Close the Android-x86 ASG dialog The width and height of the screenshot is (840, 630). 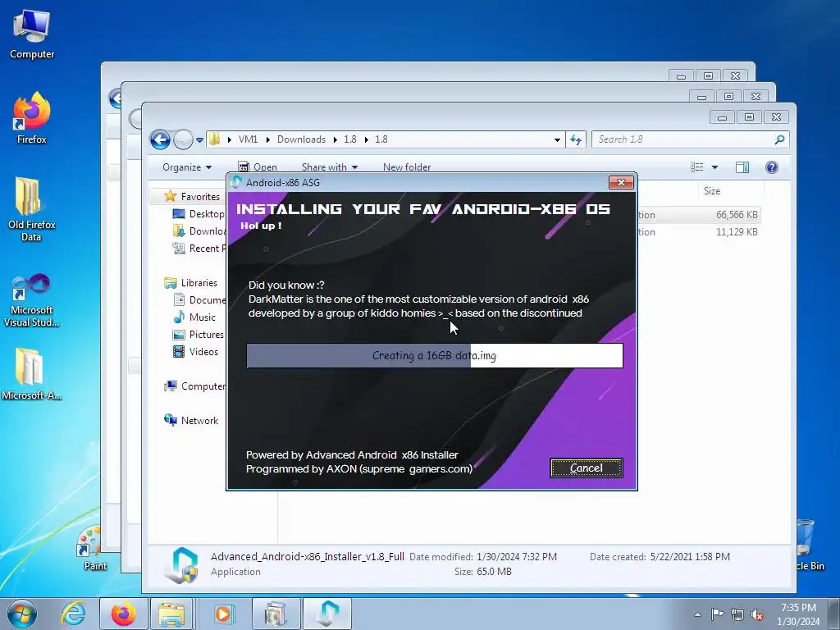point(621,182)
